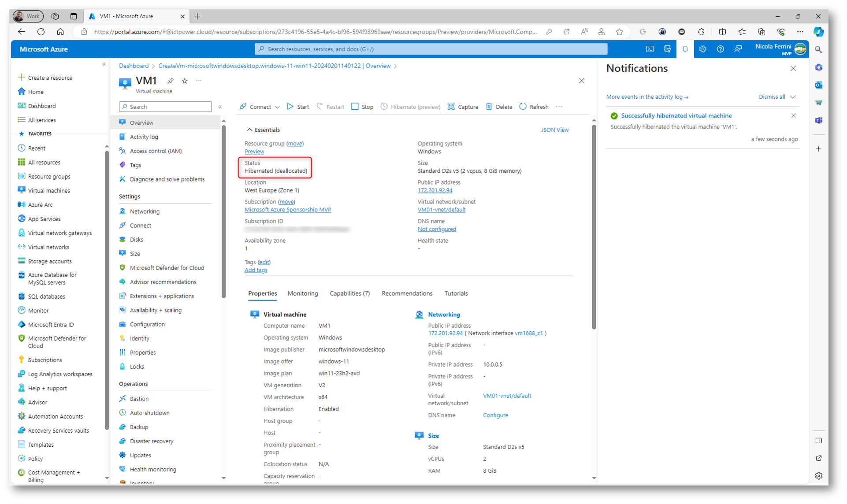Click the Stop toolbar button

[363, 107]
